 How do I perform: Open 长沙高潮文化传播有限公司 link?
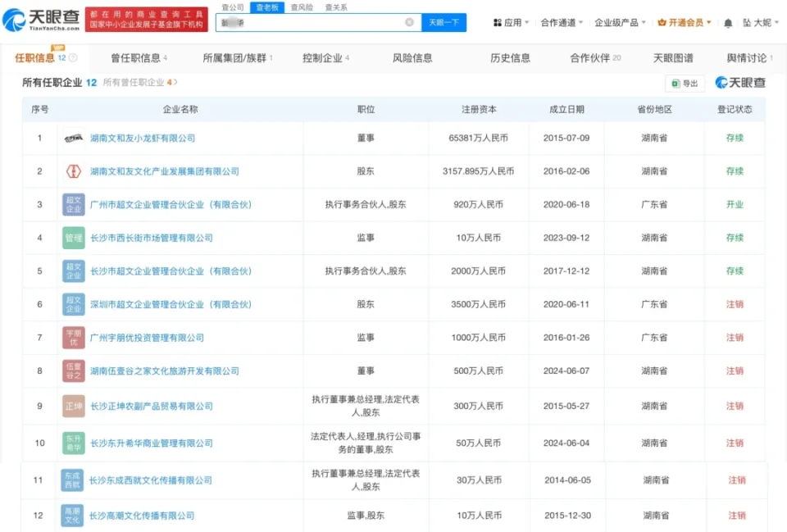142,516
